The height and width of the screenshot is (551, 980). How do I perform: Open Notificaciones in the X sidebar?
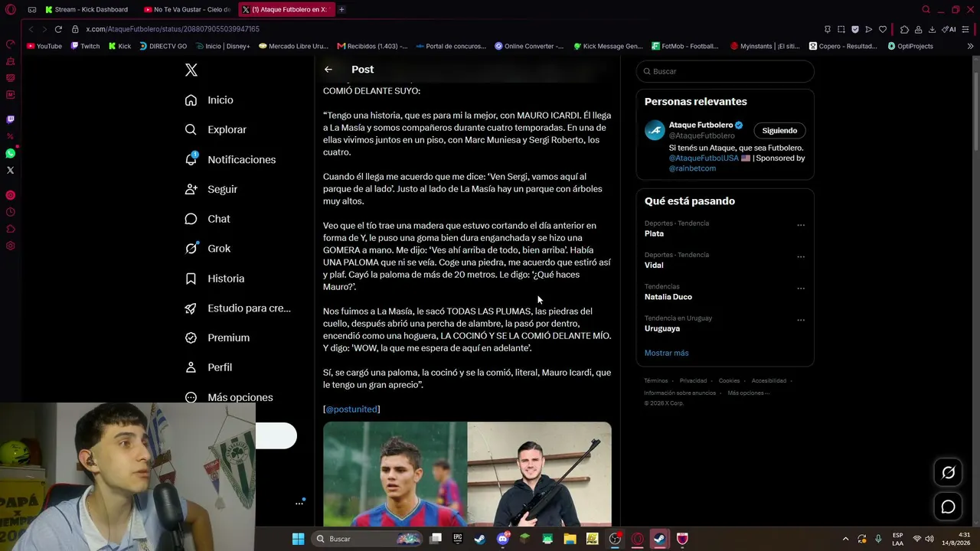pos(230,159)
